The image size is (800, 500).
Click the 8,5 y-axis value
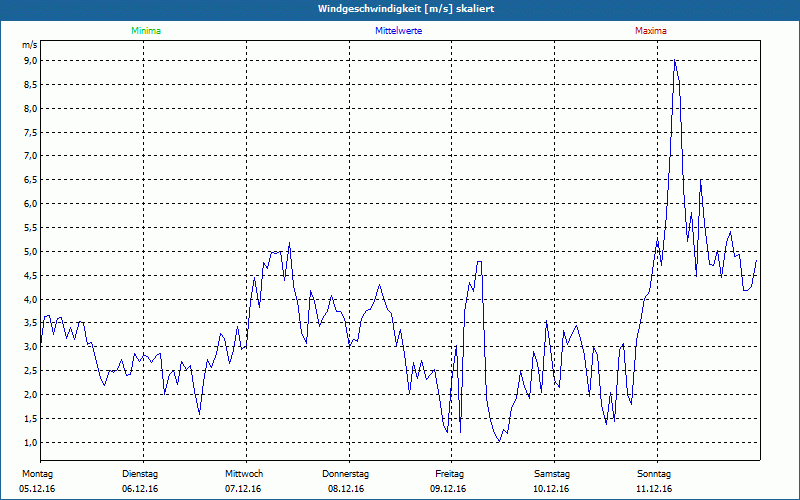(x=31, y=85)
